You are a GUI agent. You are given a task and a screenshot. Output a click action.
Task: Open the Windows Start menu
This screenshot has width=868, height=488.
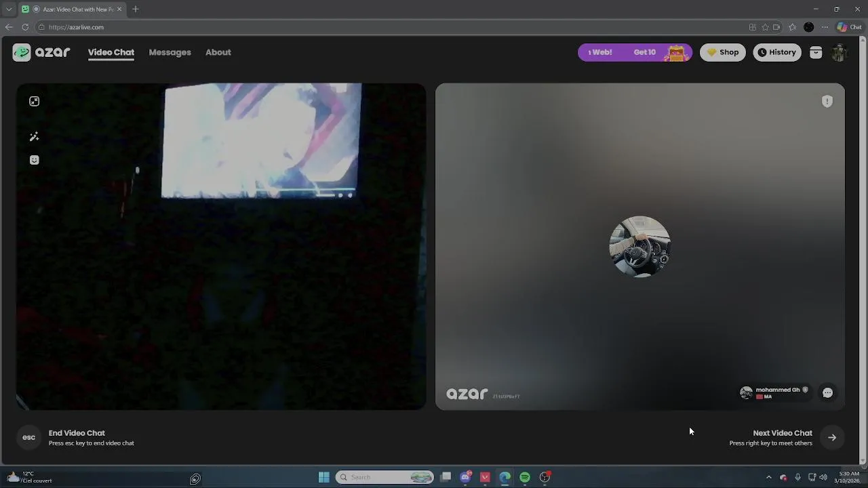point(324,477)
